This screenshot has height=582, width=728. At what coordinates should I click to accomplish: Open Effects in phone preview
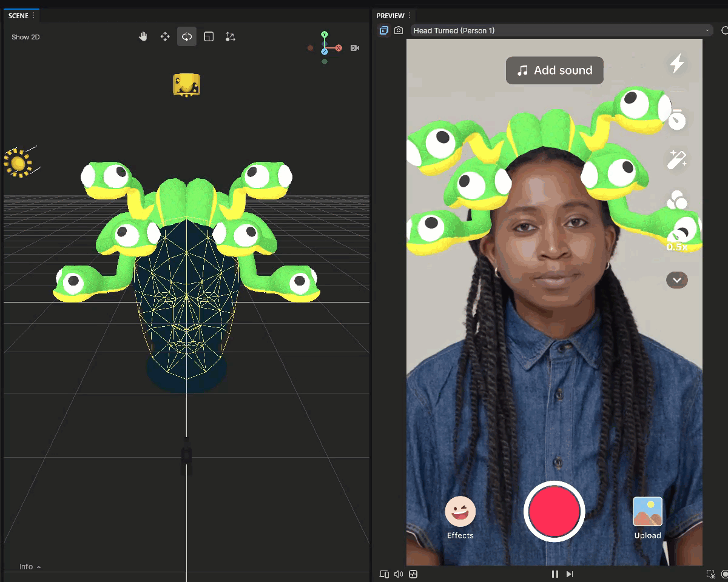[x=460, y=518]
